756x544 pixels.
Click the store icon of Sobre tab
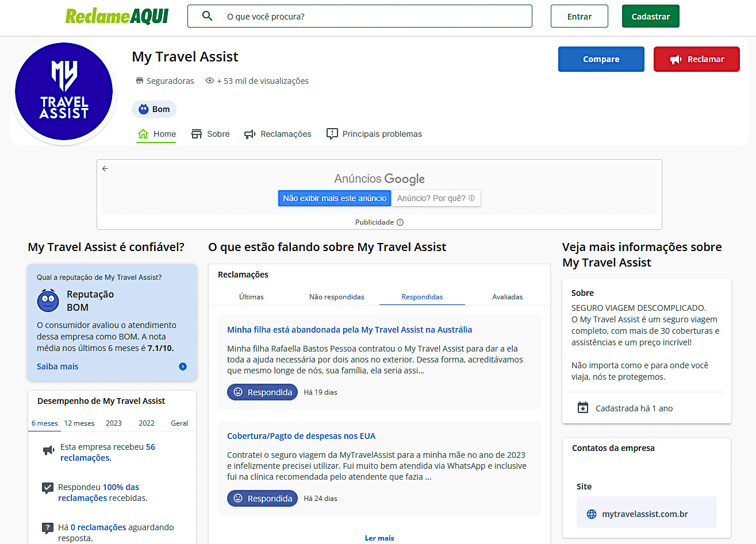coord(197,134)
